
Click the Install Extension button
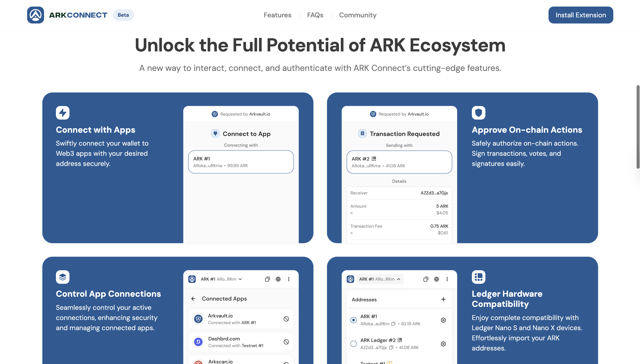pyautogui.click(x=581, y=15)
